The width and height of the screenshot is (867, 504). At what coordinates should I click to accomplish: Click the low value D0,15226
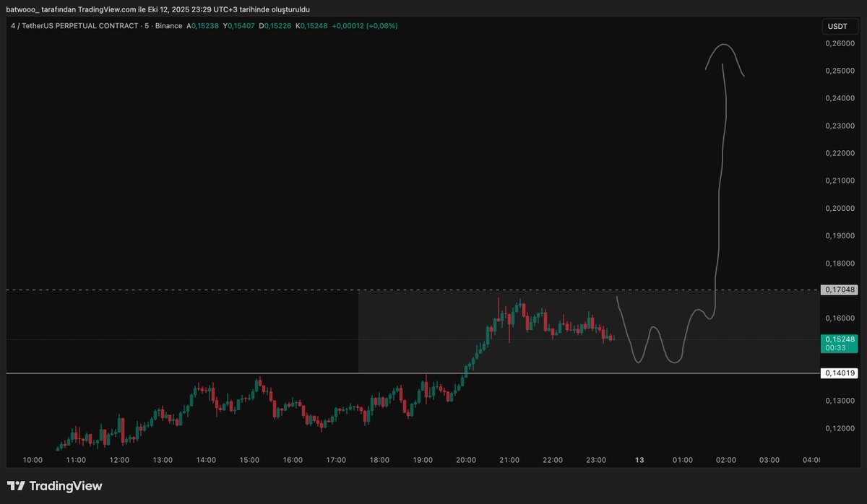pyautogui.click(x=276, y=26)
